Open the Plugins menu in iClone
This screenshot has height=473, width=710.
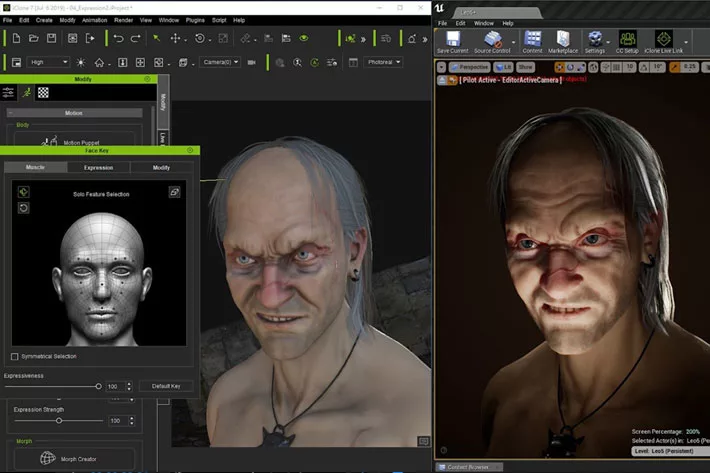point(195,20)
